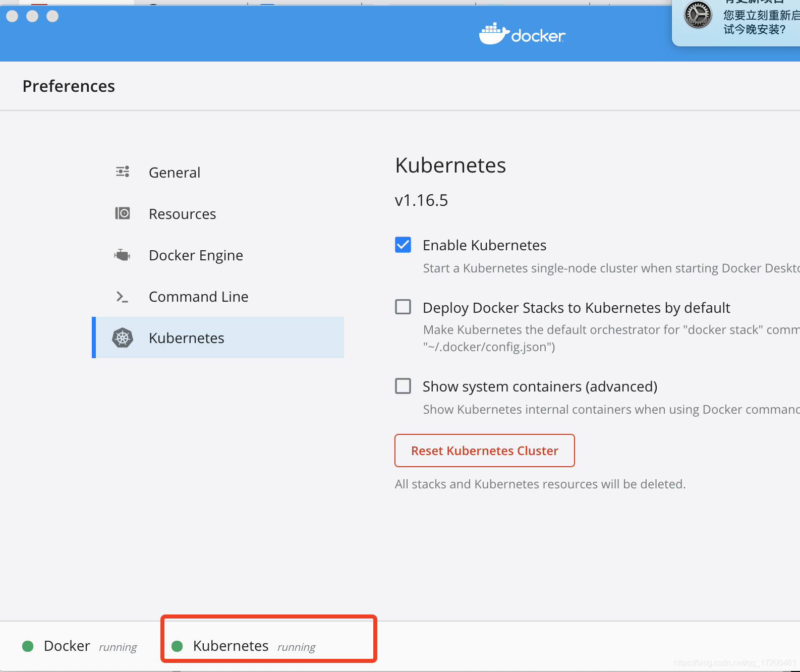Click the green Kubernetes status dot
The width and height of the screenshot is (800, 672).
coord(177,646)
